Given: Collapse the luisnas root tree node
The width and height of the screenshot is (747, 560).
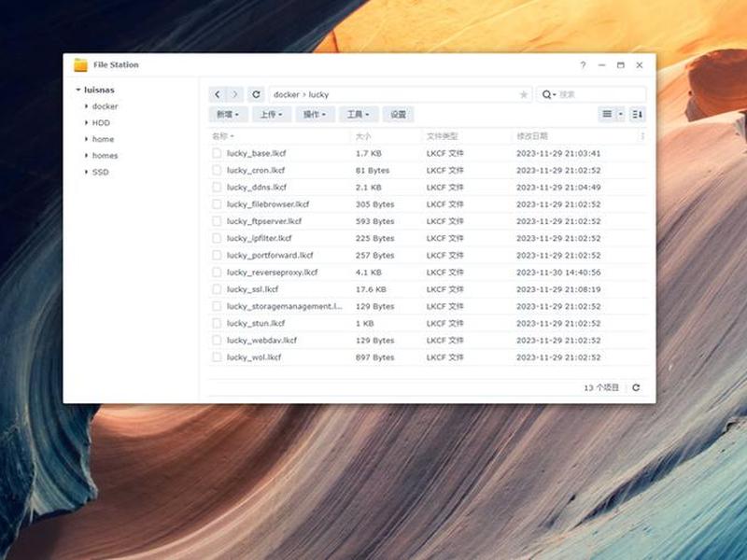Looking at the screenshot, I should (78, 90).
